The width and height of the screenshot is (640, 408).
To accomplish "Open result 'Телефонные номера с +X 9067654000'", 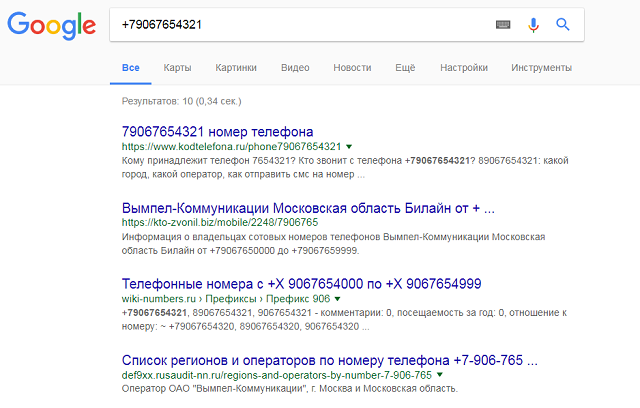I will pyautogui.click(x=302, y=284).
